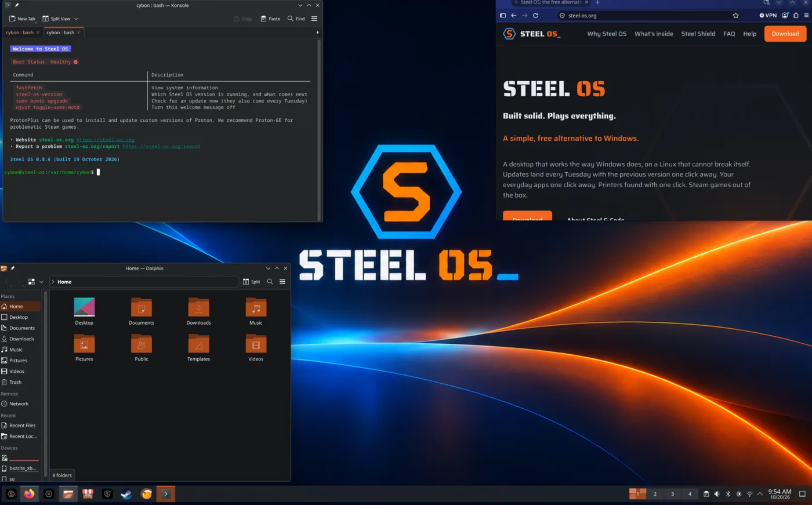The image size is (812, 505).
Task: Click the search icon in Dolphin
Action: click(270, 282)
